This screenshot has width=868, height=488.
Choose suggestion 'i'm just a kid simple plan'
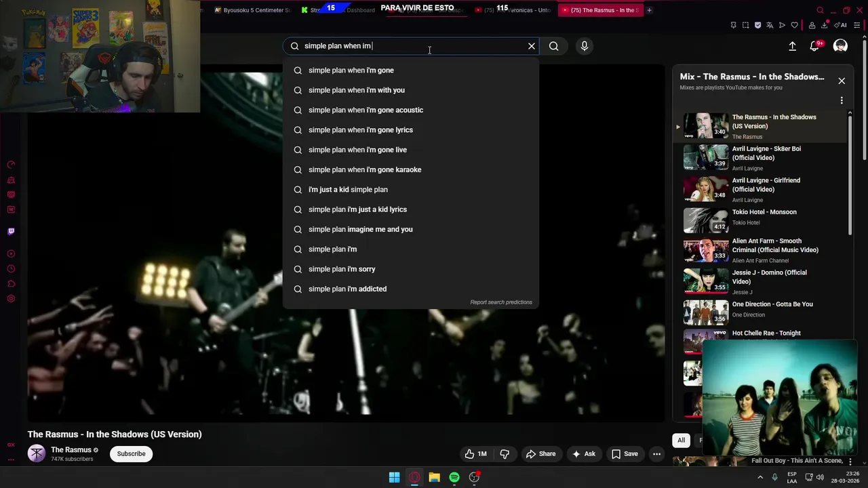pyautogui.click(x=411, y=190)
